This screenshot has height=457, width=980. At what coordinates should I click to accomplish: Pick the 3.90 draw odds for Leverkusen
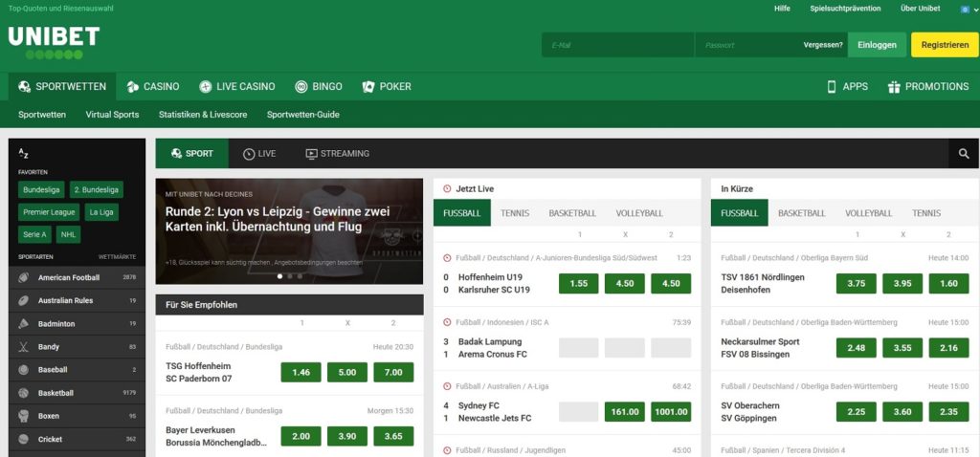347,436
